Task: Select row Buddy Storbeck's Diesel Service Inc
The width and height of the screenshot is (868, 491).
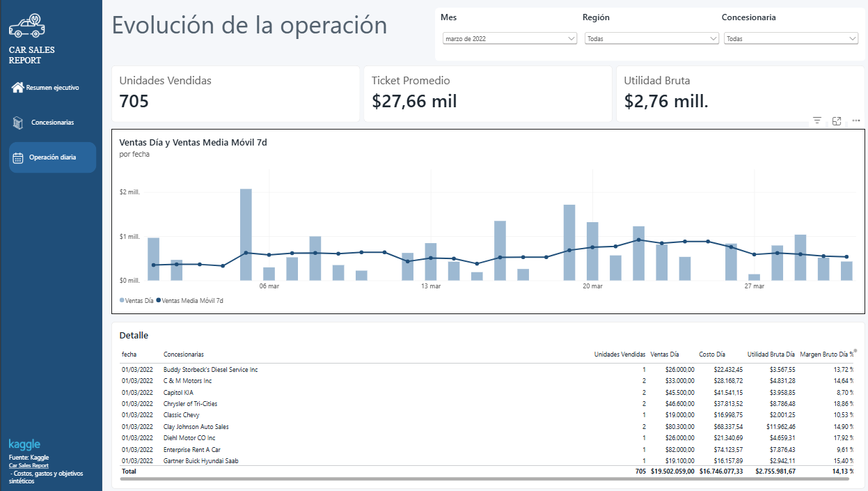Action: tap(487, 369)
